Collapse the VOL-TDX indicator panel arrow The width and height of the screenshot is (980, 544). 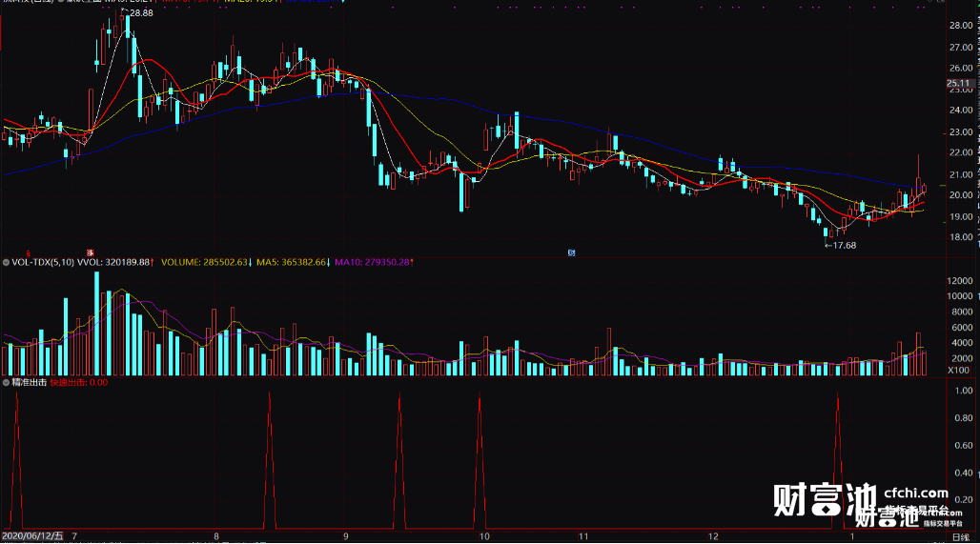coord(6,262)
